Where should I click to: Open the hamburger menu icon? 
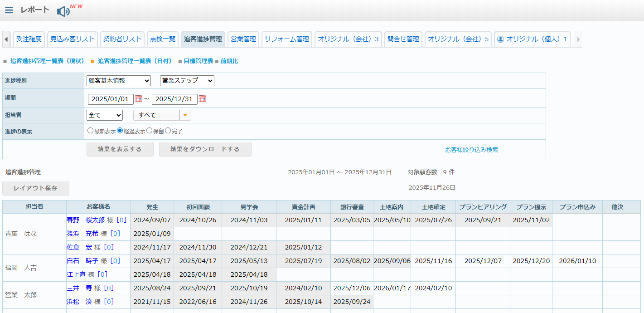click(x=9, y=10)
